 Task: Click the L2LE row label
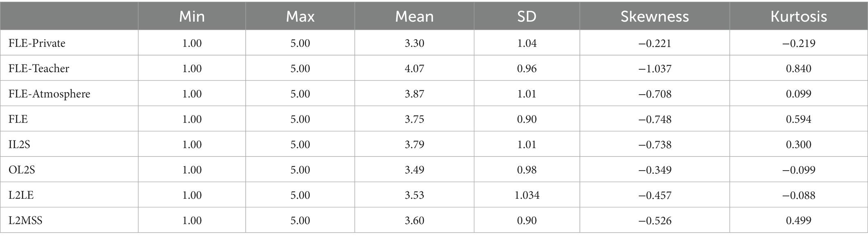pyautogui.click(x=21, y=195)
